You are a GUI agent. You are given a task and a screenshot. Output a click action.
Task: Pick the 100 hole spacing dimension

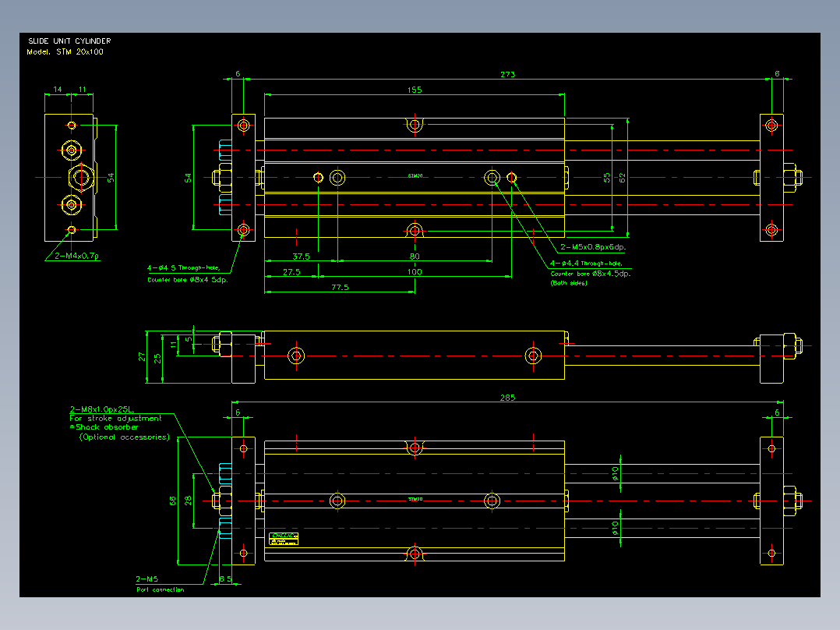(415, 272)
